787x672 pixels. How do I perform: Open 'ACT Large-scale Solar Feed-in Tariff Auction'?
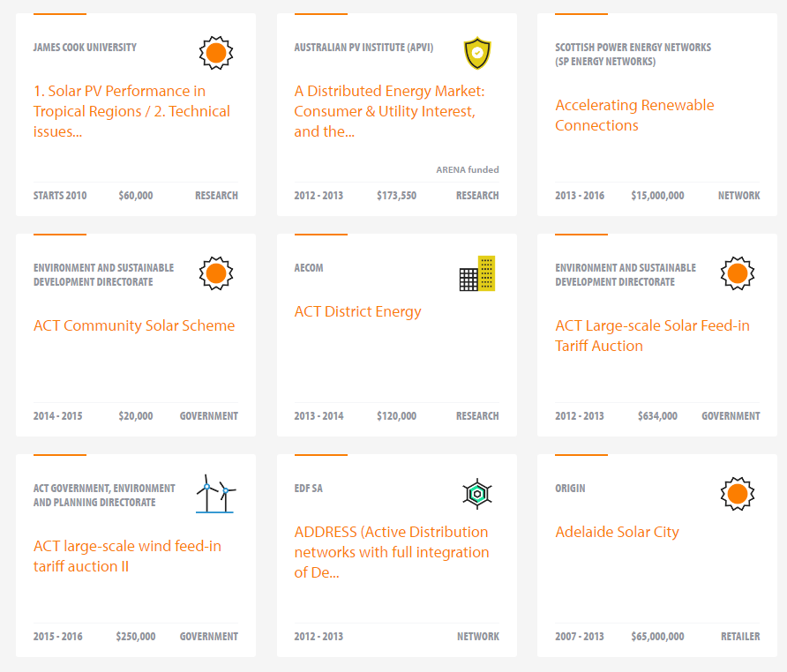click(653, 335)
